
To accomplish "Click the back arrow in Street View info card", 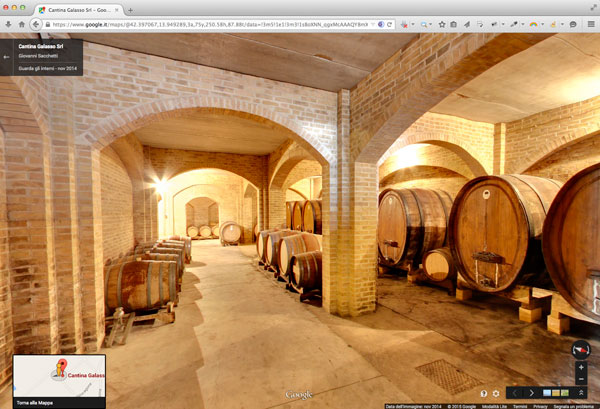I will point(6,57).
